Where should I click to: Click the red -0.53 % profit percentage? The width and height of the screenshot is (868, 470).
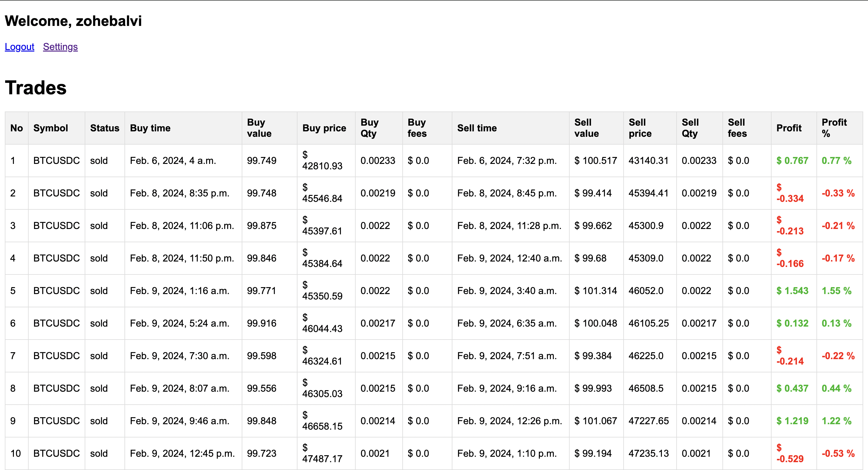coord(838,453)
